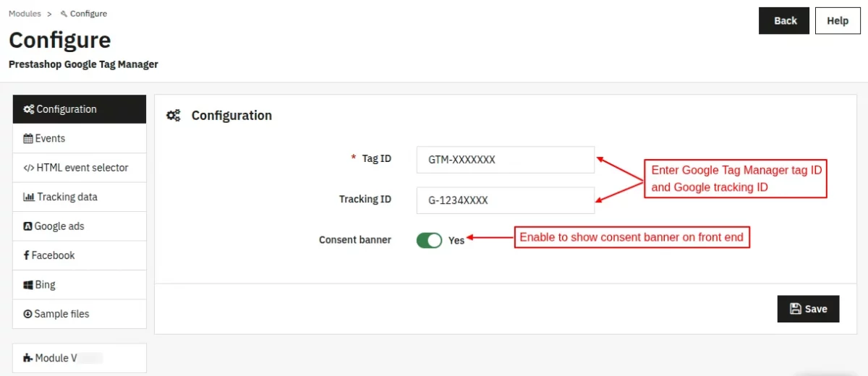868x376 pixels.
Task: Focus the Tracking ID input field
Action: pos(506,200)
